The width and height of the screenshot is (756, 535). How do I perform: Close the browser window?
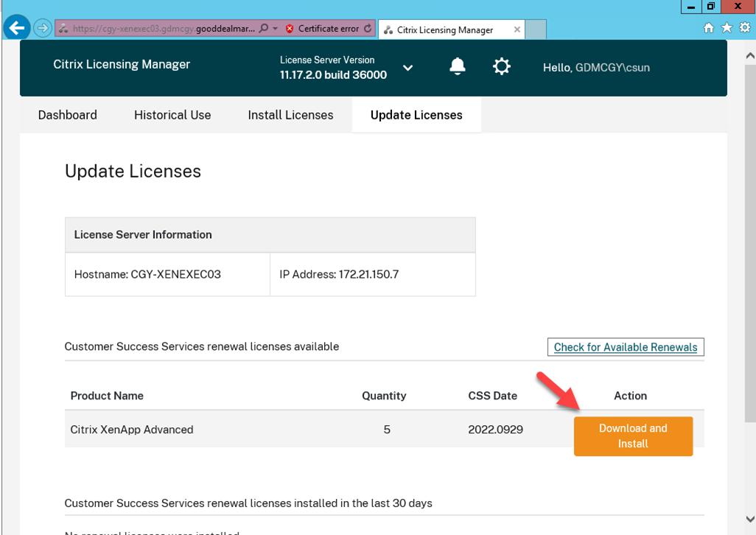click(738, 7)
